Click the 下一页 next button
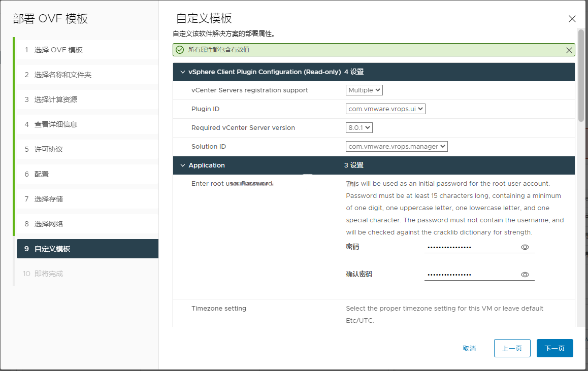The height and width of the screenshot is (371, 588). pos(554,348)
